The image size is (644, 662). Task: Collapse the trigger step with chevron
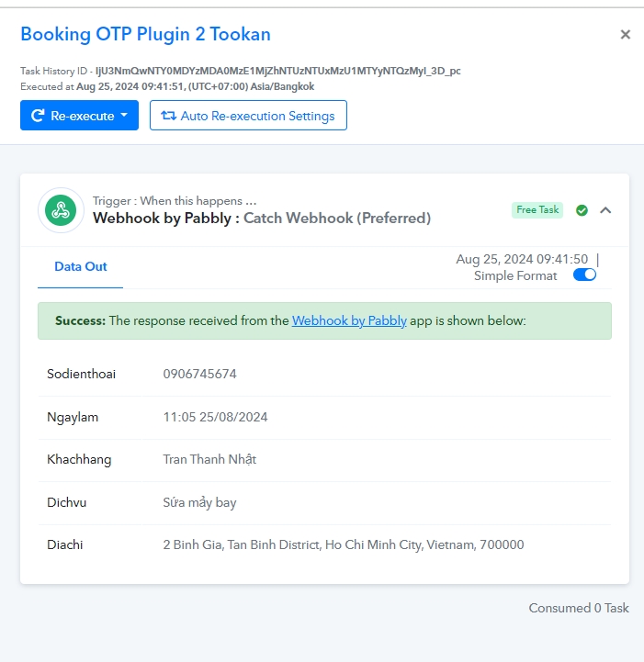click(x=605, y=210)
